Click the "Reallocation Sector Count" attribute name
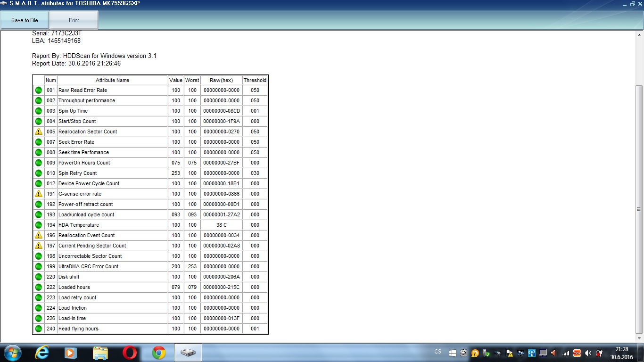This screenshot has width=644, height=362. (x=88, y=132)
